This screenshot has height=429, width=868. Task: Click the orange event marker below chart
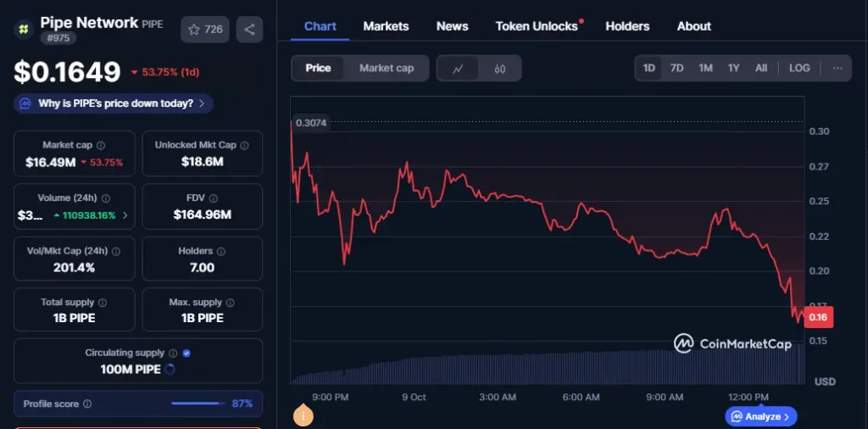[303, 416]
